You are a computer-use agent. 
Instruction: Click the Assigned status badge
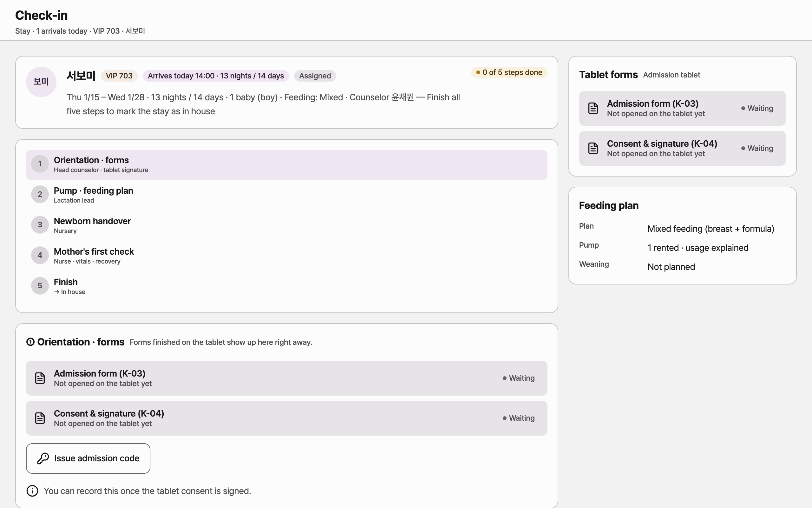(315, 76)
